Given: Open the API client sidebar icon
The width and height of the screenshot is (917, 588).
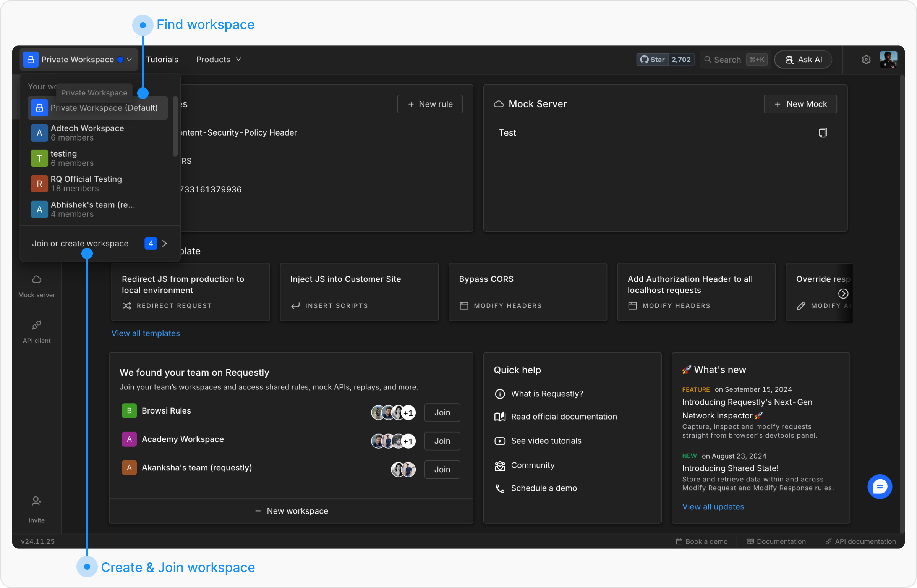Looking at the screenshot, I should coord(37,325).
